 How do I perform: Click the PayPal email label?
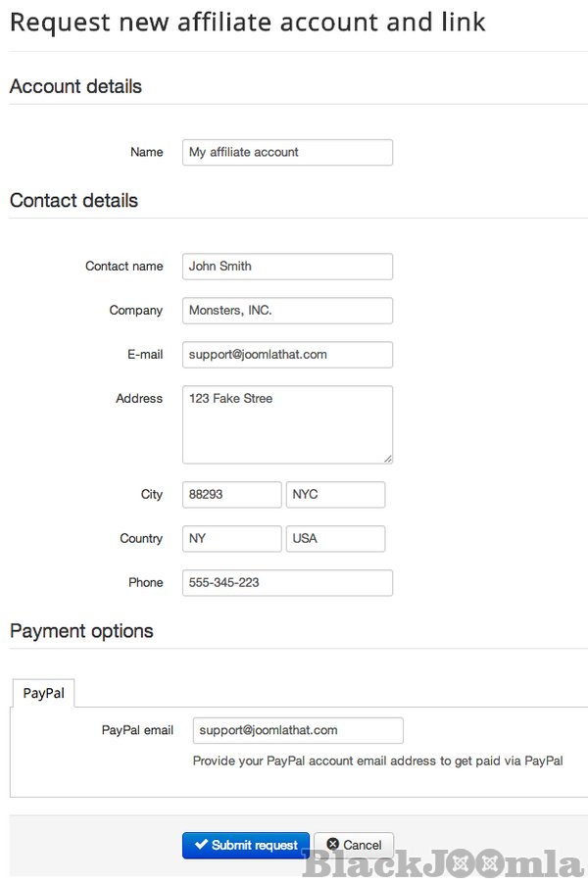click(137, 730)
